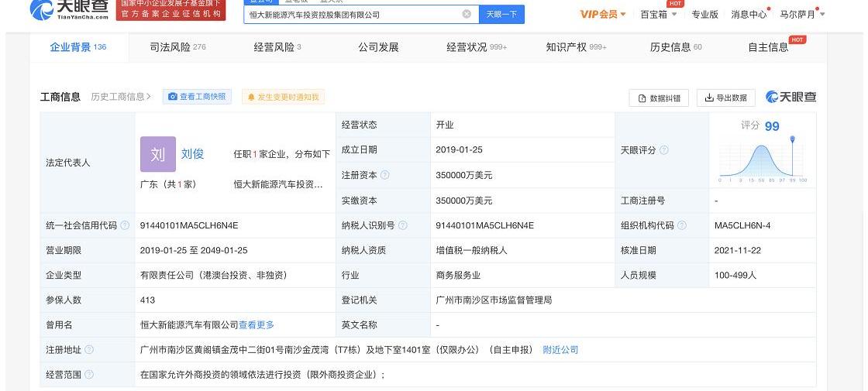Click the 天眼一下 search button
Viewport: 868px width, 391px height.
click(501, 15)
